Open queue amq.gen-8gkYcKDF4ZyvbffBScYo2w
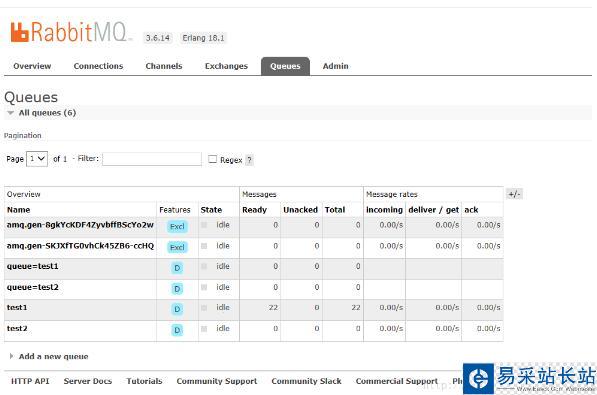This screenshot has height=395, width=597. 80,225
